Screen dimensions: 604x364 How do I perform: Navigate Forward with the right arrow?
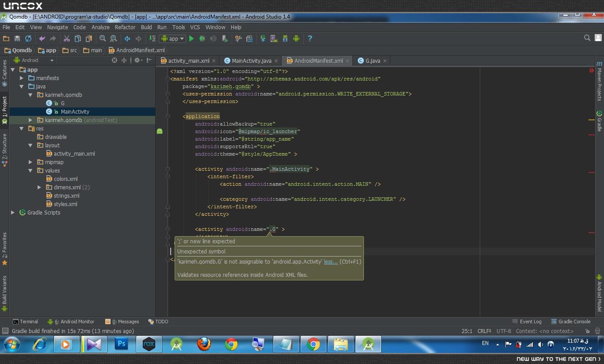tap(138, 38)
